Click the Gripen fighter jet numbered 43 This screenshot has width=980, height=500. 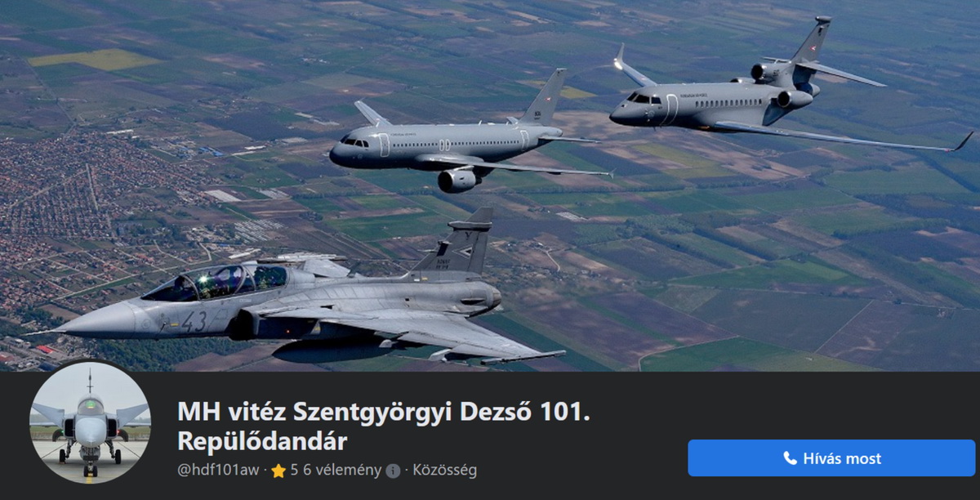click(302, 302)
